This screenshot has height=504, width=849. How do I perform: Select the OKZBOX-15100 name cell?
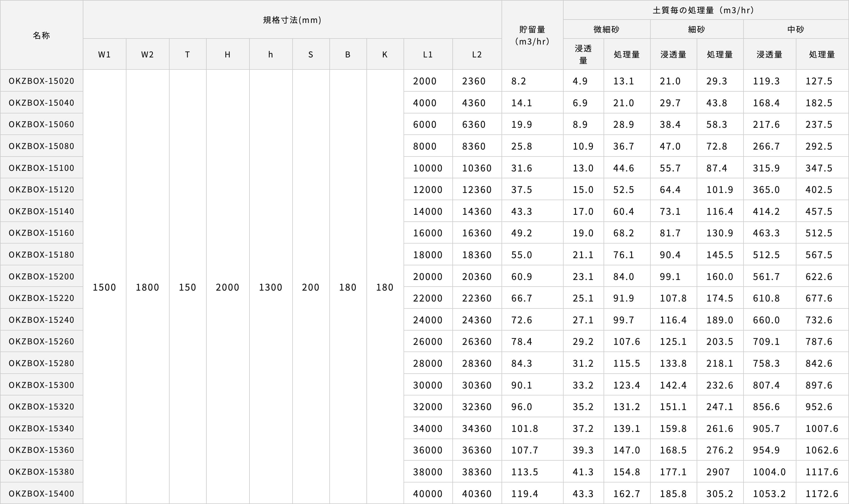41,168
